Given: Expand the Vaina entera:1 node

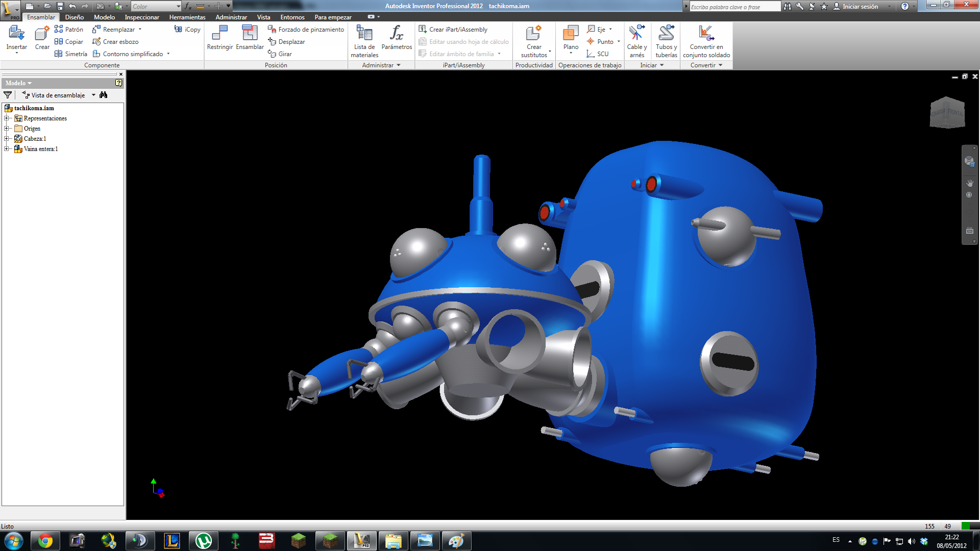Looking at the screenshot, I should (7, 149).
